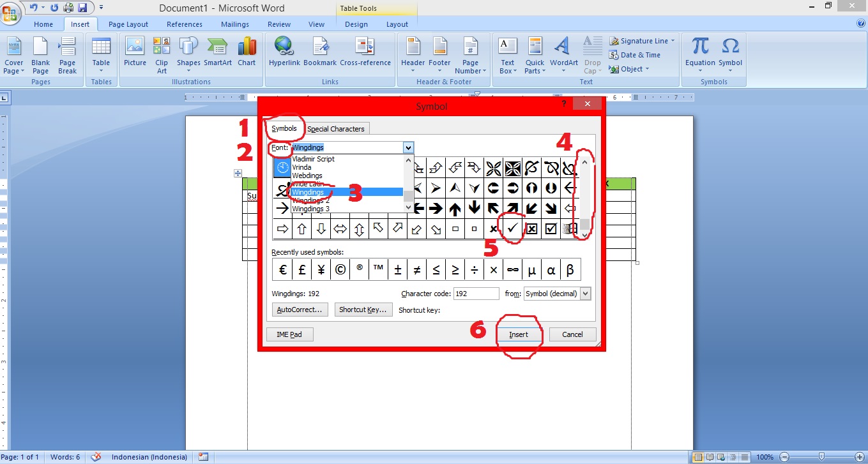
Task: Open Customize Quick Access Toolbar arrow
Action: [x=101, y=8]
